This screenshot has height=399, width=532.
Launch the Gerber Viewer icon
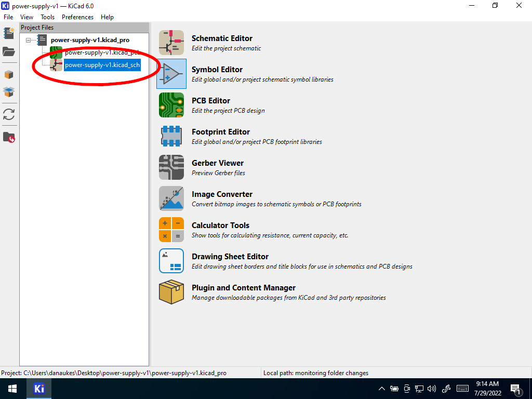(x=171, y=168)
